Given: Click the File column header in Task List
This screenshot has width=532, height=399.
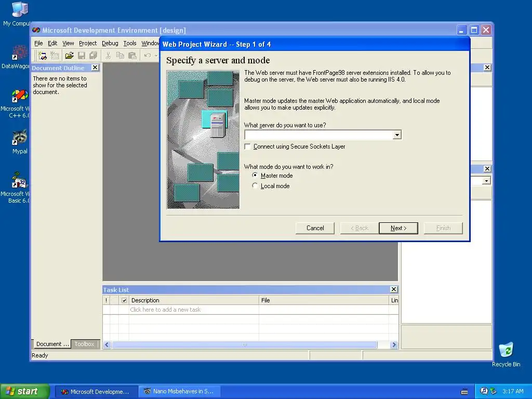Looking at the screenshot, I should [324, 300].
